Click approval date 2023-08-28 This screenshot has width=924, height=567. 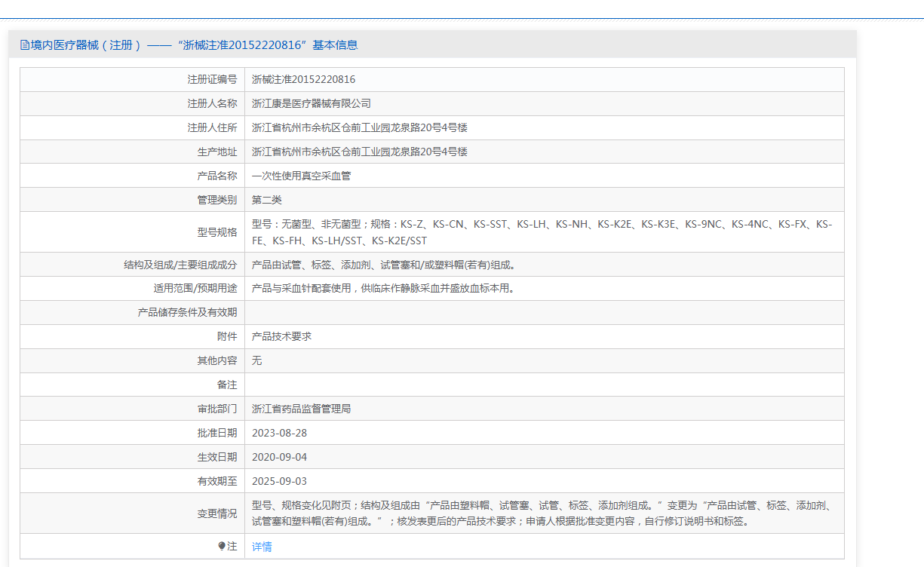[279, 434]
